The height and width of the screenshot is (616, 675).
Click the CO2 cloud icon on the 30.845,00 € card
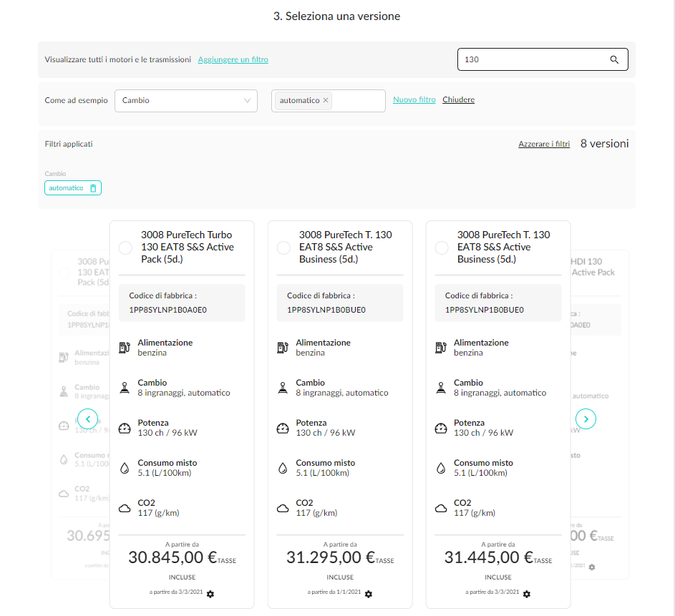125,509
